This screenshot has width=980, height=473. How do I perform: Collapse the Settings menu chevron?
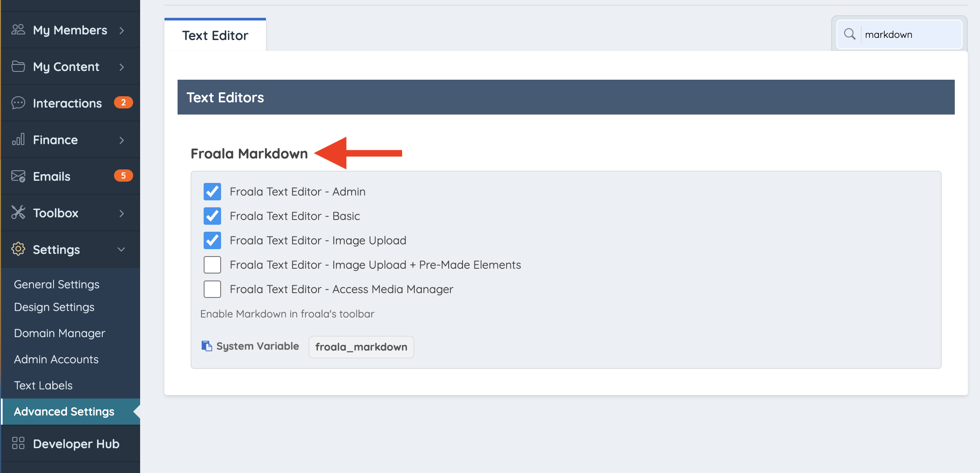click(x=121, y=250)
